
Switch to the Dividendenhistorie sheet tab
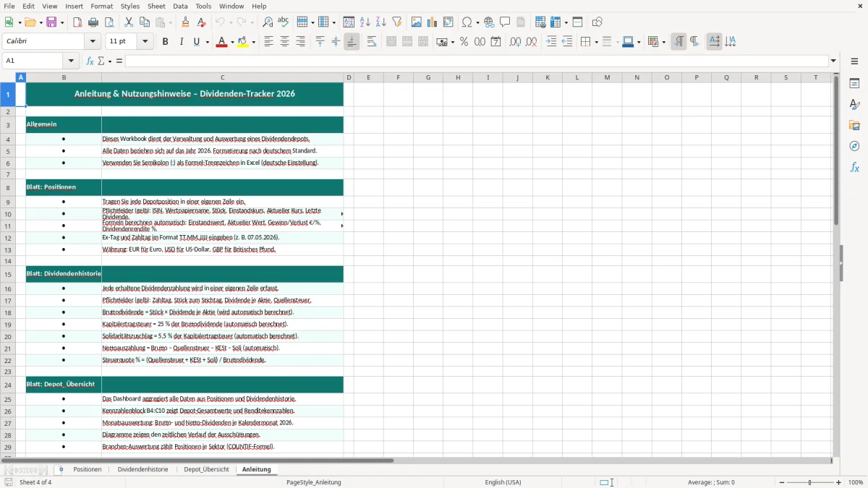click(143, 470)
